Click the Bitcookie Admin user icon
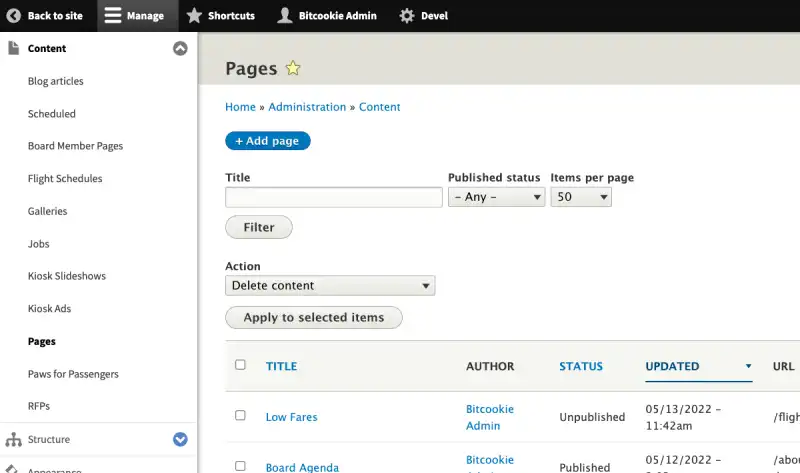The width and height of the screenshot is (800, 473). point(285,16)
